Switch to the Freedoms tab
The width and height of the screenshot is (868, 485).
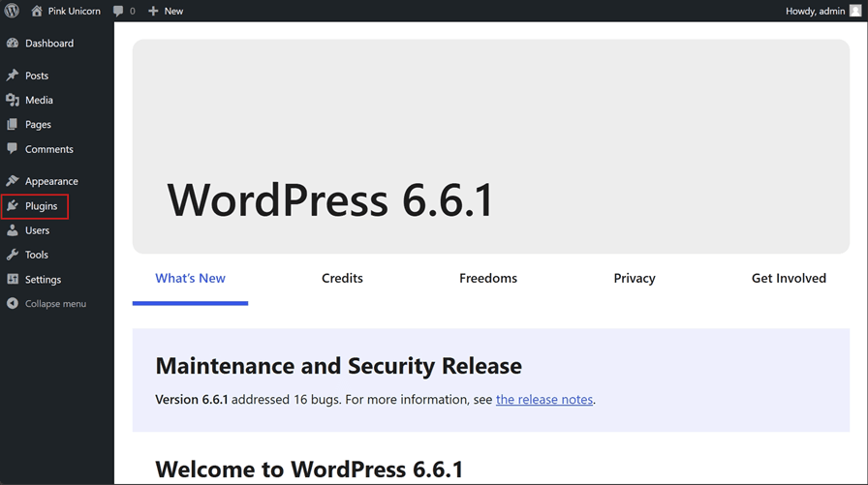pos(488,278)
